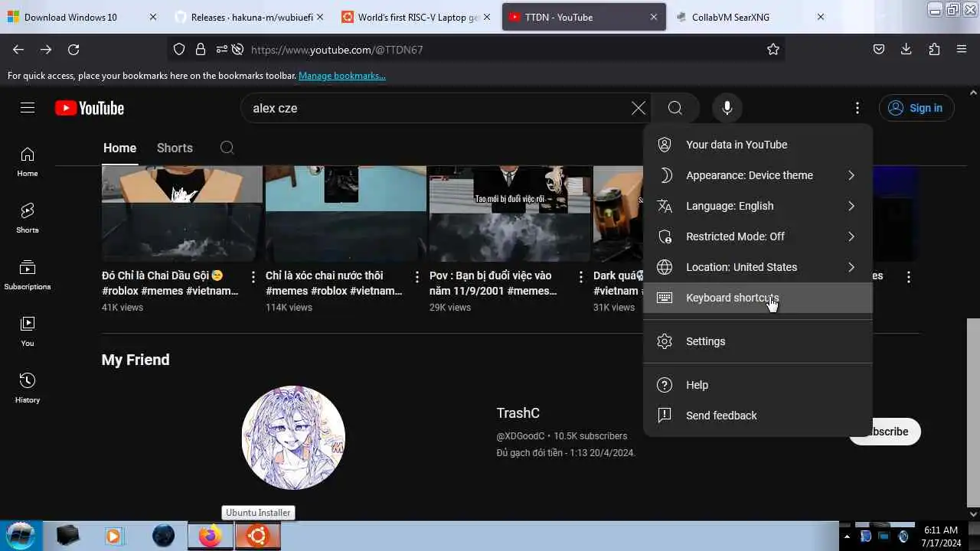
Task: Open Your data in YouTube
Action: tap(758, 145)
